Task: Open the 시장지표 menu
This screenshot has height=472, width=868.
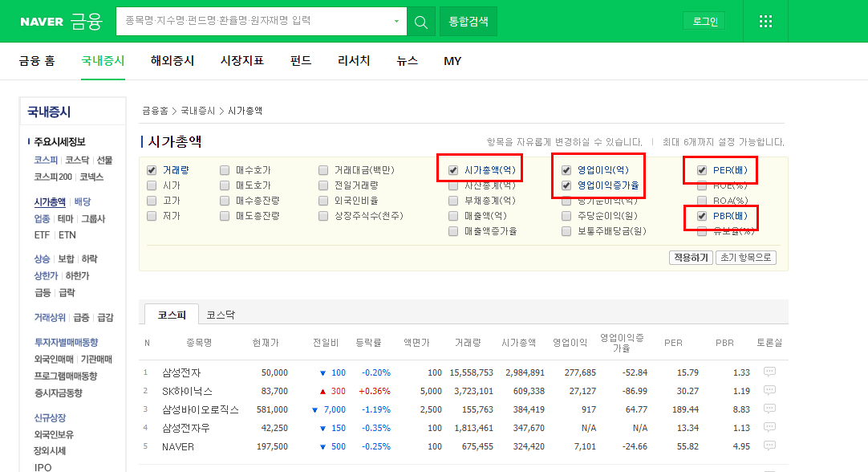Action: point(242,61)
